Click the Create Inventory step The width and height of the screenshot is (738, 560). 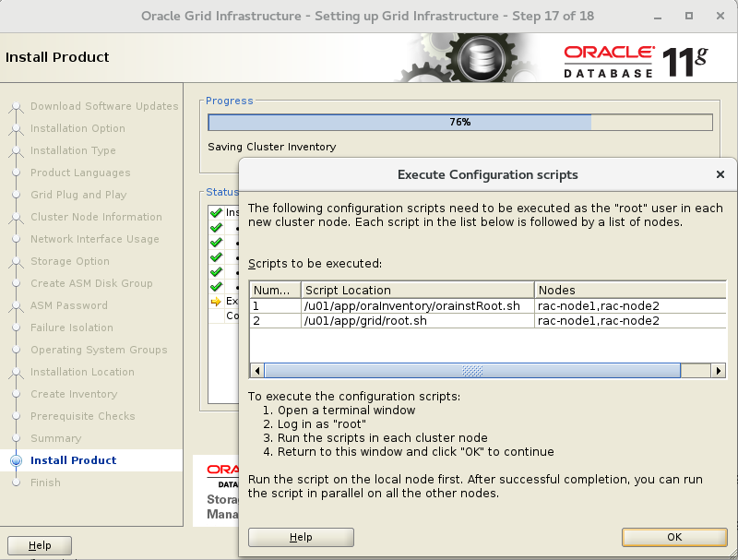pyautogui.click(x=74, y=394)
